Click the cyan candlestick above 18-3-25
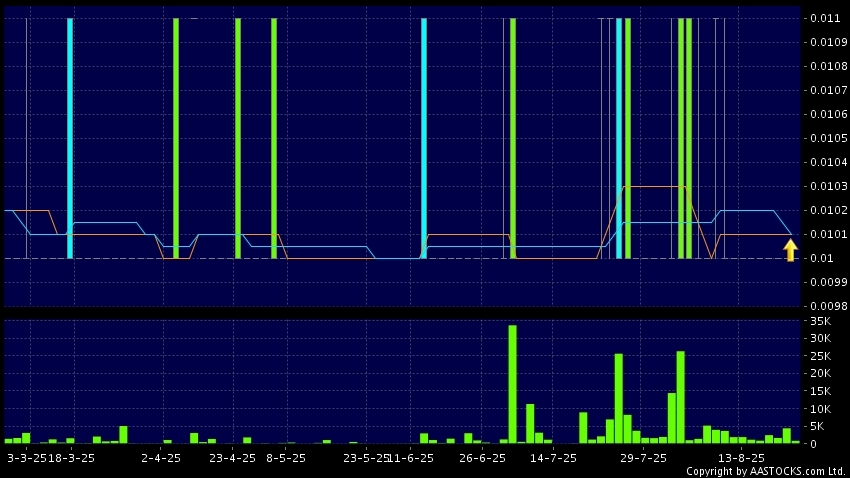This screenshot has width=850, height=478. click(70, 138)
